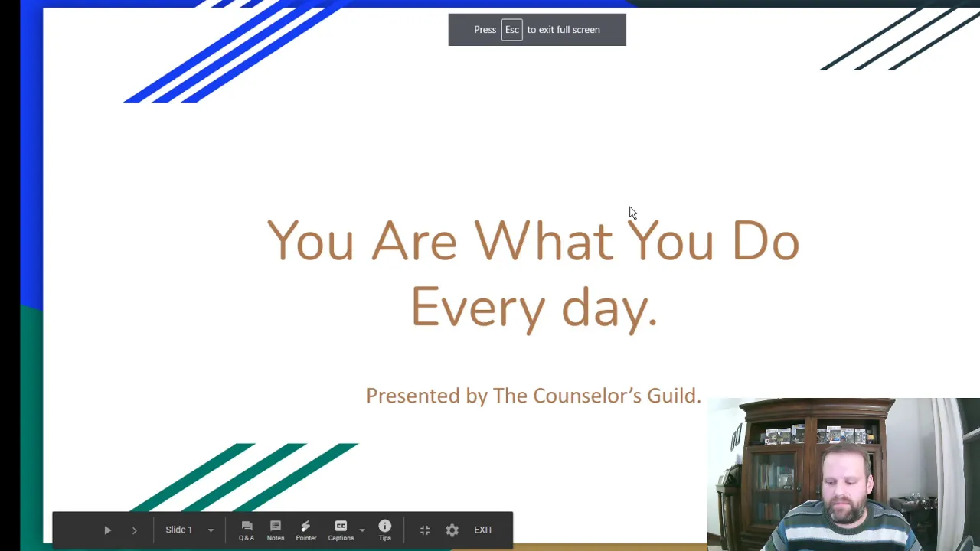This screenshot has width=980, height=551.
Task: Toggle the laser Pointer tool
Action: pos(305,530)
